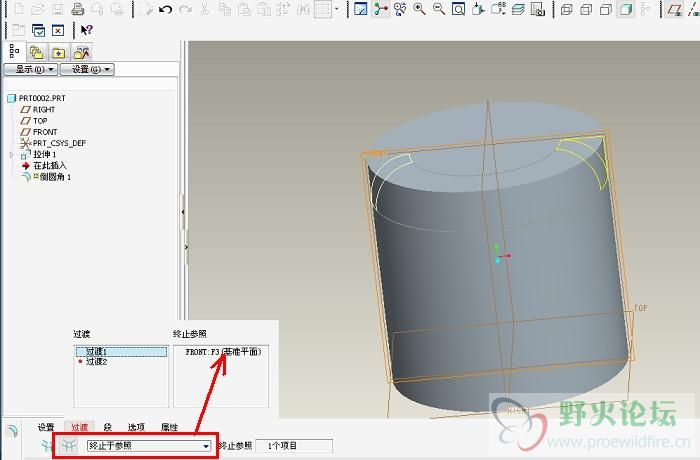Switch to Hidden Line display mode
This screenshot has width=700, height=460.
click(x=586, y=8)
